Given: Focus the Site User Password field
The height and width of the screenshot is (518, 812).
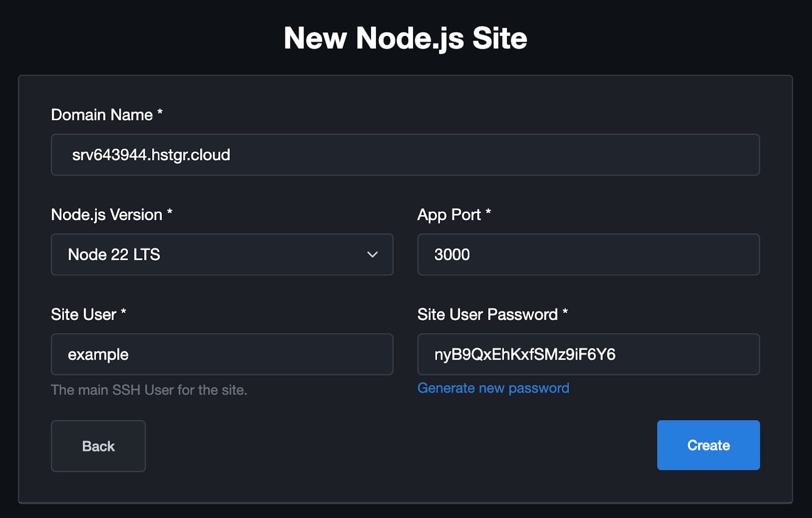Looking at the screenshot, I should click(x=588, y=354).
